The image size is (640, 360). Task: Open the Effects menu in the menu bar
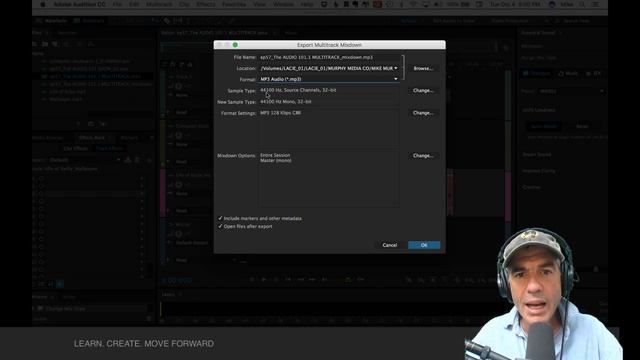click(206, 4)
